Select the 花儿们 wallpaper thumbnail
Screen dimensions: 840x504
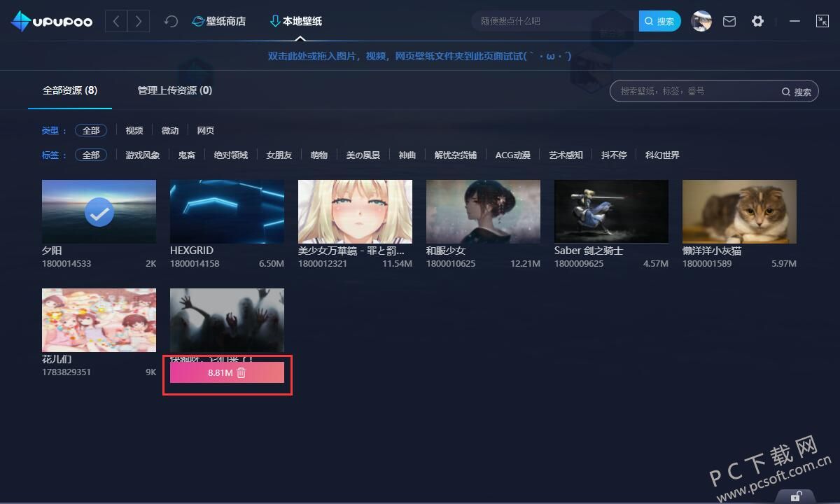coord(99,320)
